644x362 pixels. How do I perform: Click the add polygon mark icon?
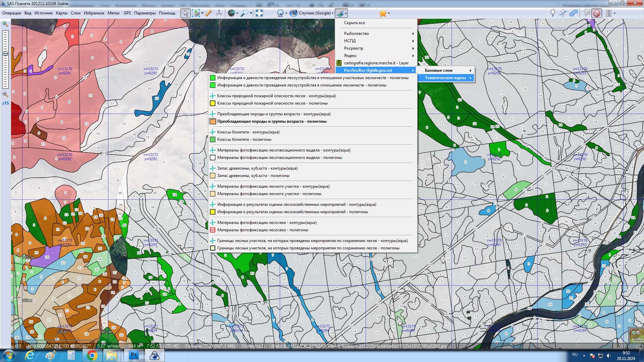click(x=574, y=13)
